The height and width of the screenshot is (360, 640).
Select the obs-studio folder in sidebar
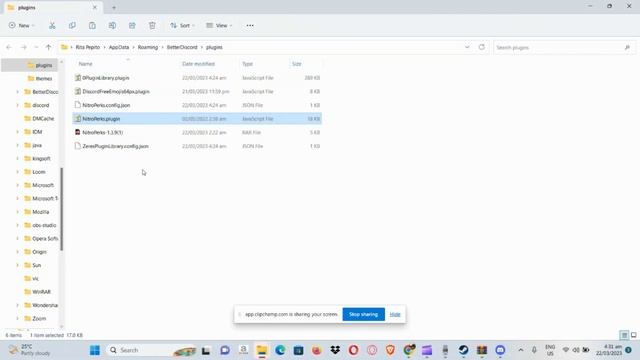click(40, 225)
